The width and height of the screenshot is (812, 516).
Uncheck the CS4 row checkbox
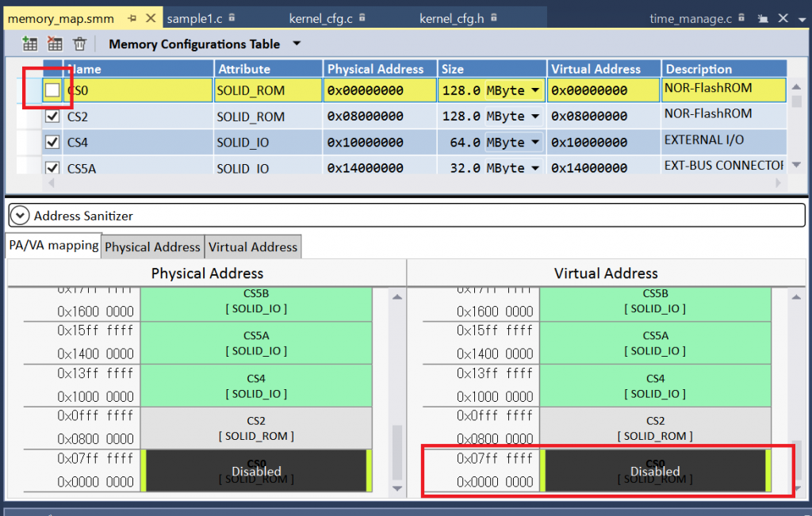[x=52, y=143]
